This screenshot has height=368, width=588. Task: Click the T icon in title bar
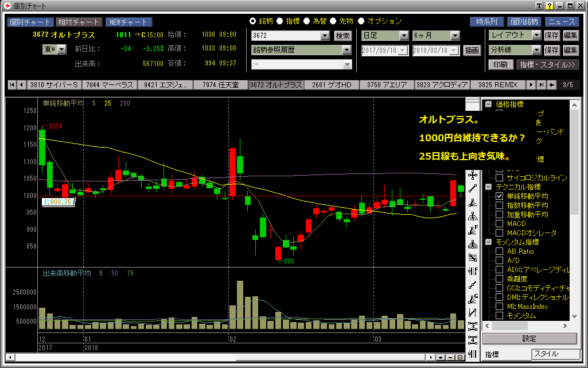tap(539, 6)
